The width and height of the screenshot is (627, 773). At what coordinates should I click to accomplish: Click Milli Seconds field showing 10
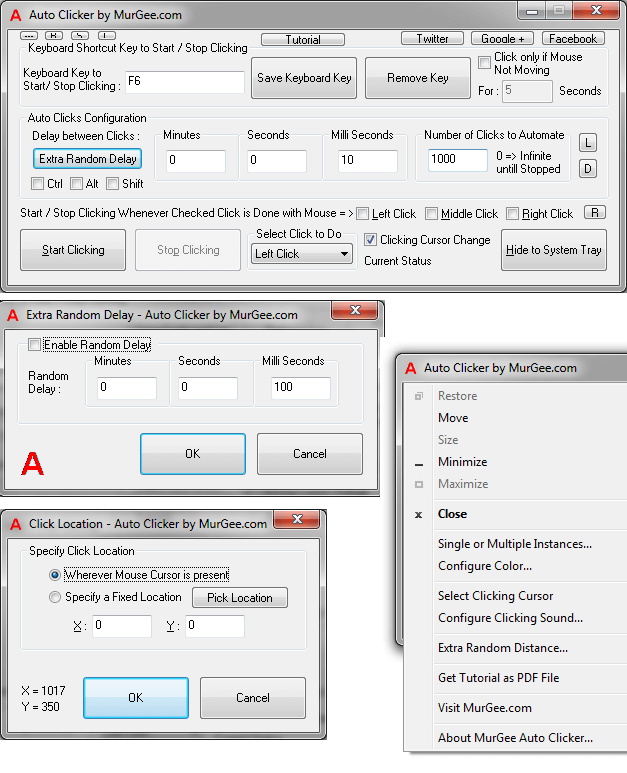coord(368,161)
